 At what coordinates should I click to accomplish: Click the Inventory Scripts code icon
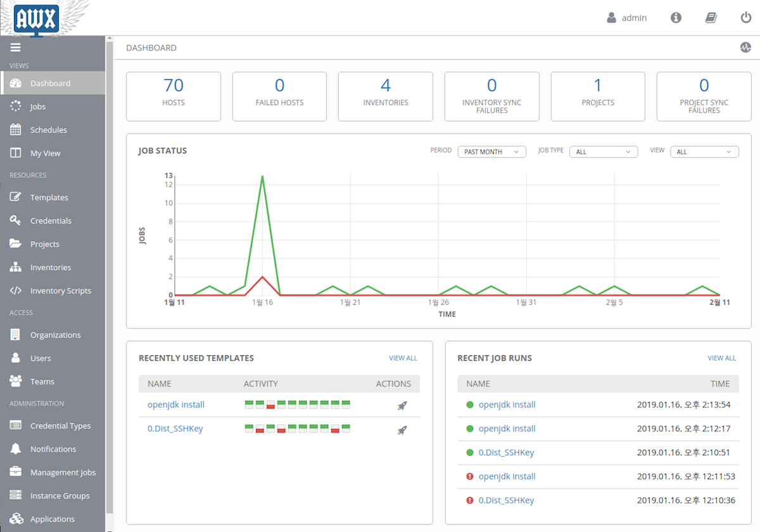(x=16, y=291)
